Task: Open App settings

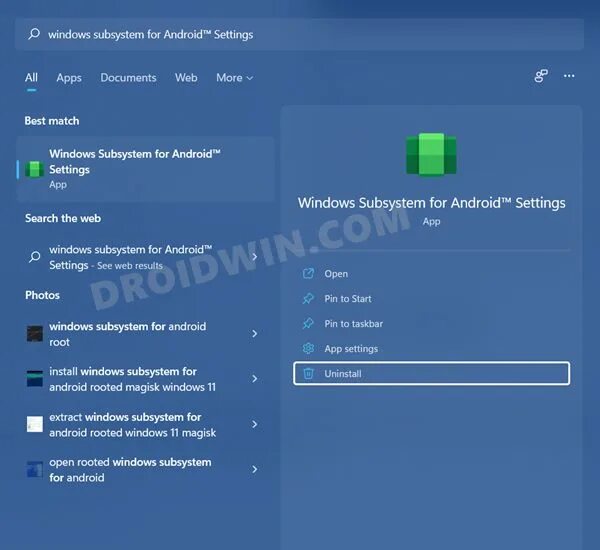Action: [431, 349]
